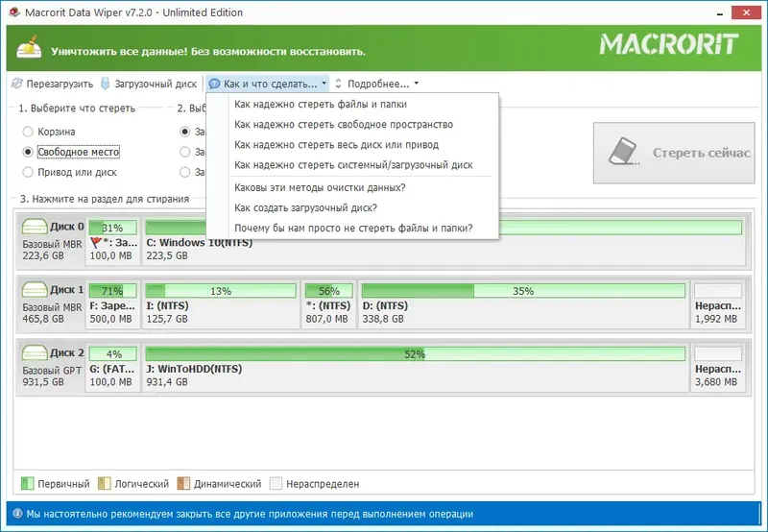Click the up-down arrows icon near Подробнее
Viewport: 768px width, 532px height.
[338, 84]
